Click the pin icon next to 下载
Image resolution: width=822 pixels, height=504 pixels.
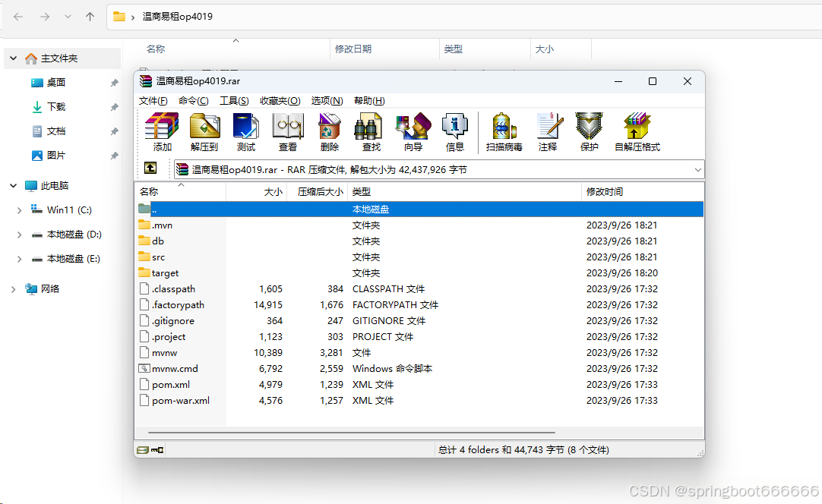point(114,107)
